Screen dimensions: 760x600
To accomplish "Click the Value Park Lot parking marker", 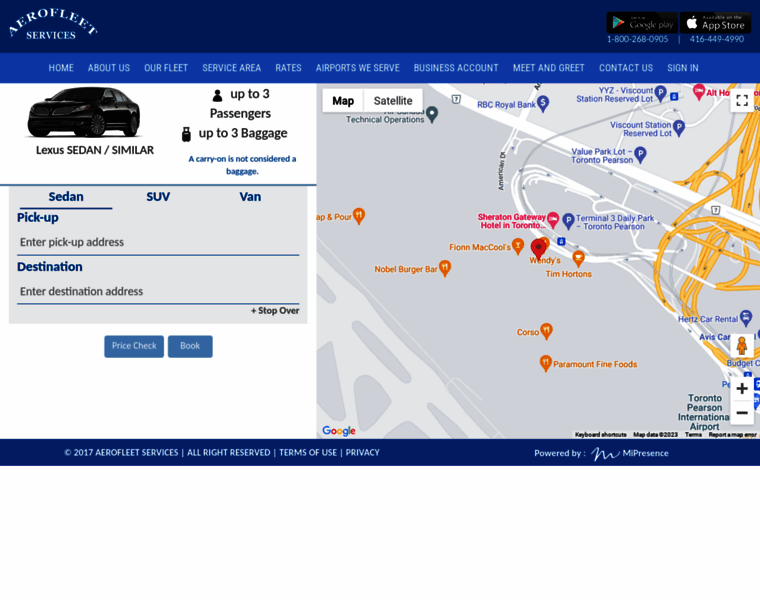I will point(640,155).
